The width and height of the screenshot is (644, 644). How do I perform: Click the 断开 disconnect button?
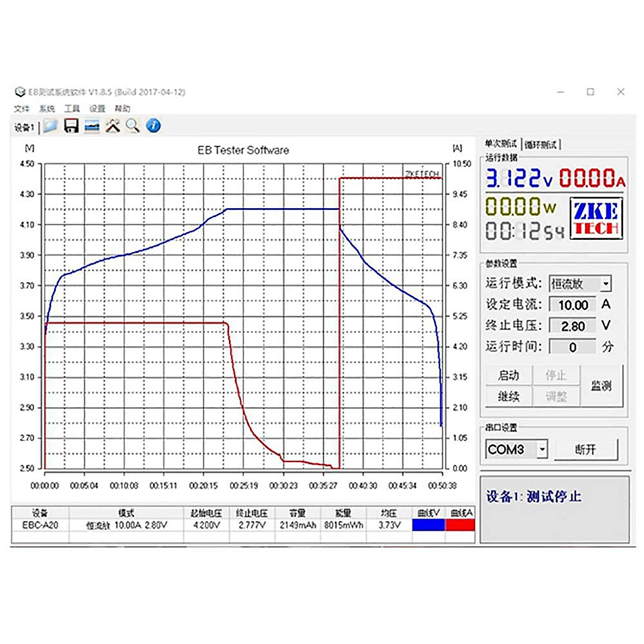(x=586, y=450)
